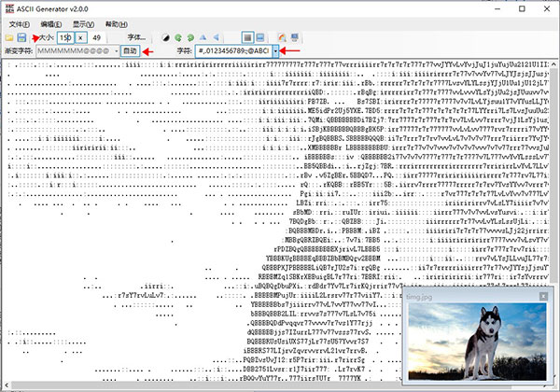Image resolution: width=560 pixels, height=392 pixels.
Task: Click the rainbow color output icon
Action: 282,37
